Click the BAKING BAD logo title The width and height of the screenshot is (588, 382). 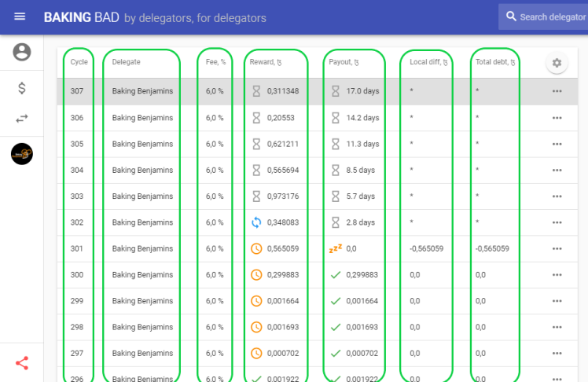coord(82,17)
